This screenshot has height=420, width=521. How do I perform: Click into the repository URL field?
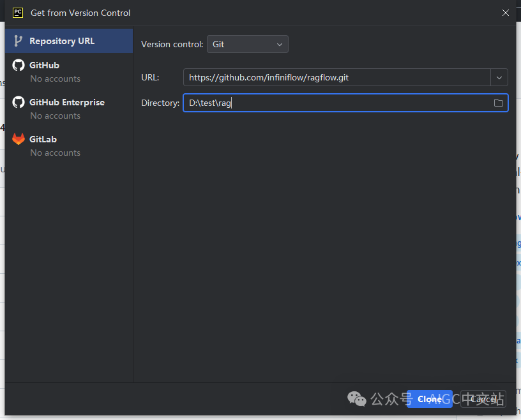[x=336, y=77]
